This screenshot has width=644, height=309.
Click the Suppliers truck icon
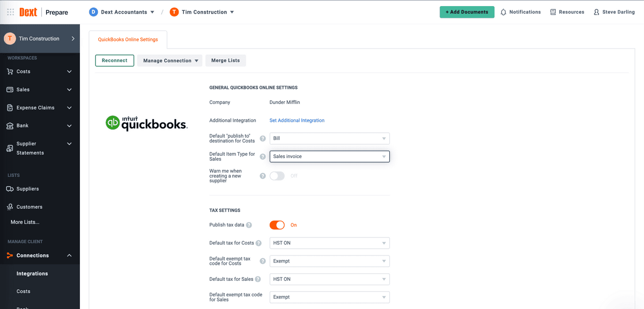[x=10, y=189]
